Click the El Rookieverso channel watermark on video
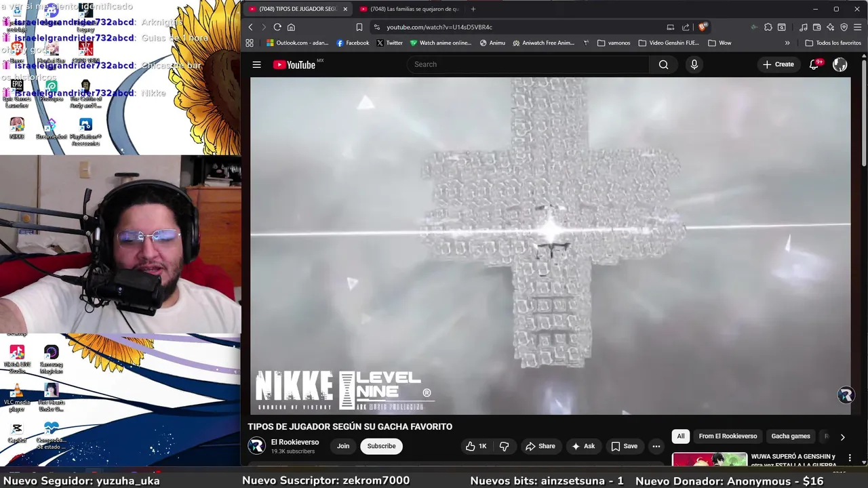 click(845, 395)
